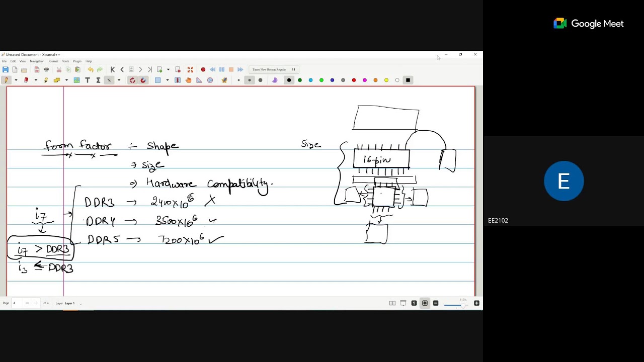Go to the first page

pos(113,69)
